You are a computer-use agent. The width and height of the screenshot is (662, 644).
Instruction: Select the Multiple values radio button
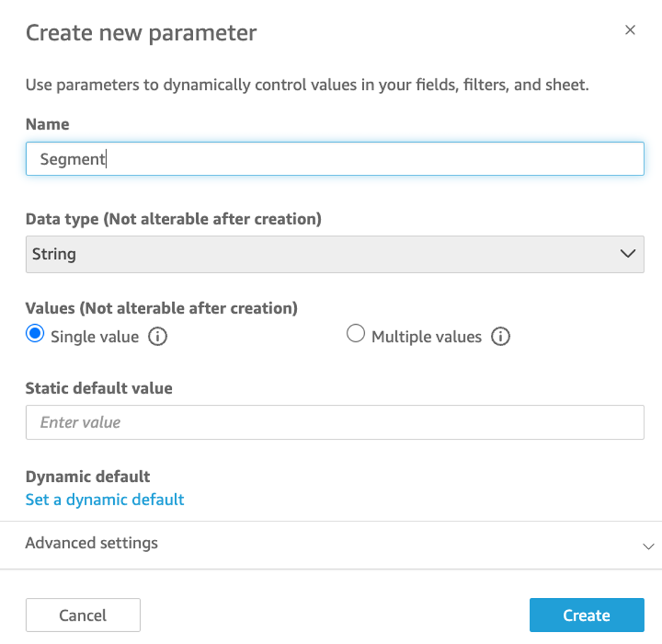[356, 335]
